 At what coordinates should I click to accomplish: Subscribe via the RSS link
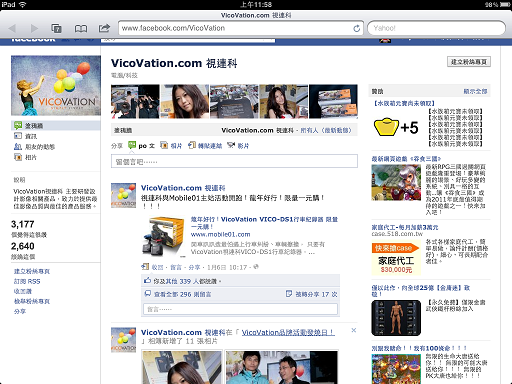27,281
